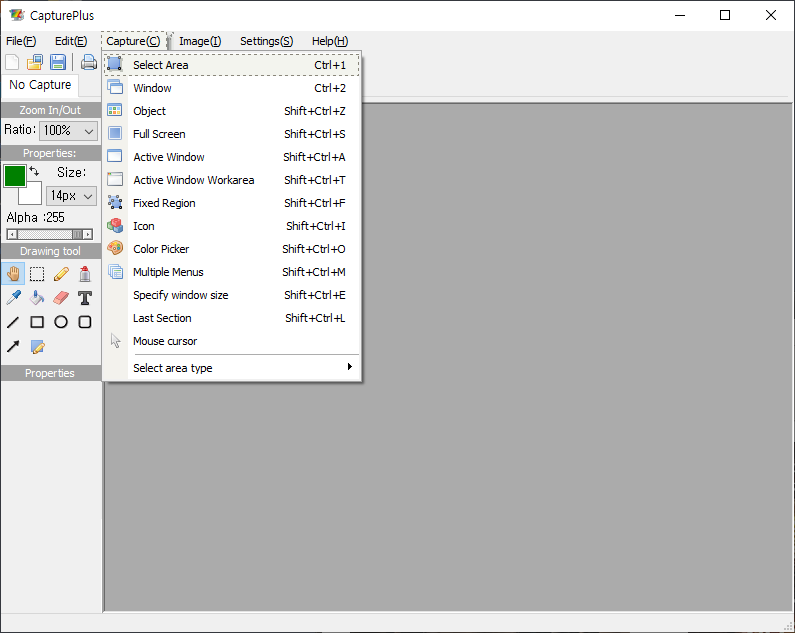795x633 pixels.
Task: Activate the Text tool
Action: [85, 298]
